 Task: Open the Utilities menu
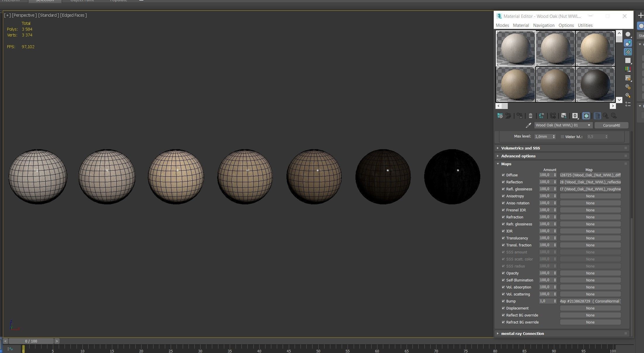tap(585, 25)
